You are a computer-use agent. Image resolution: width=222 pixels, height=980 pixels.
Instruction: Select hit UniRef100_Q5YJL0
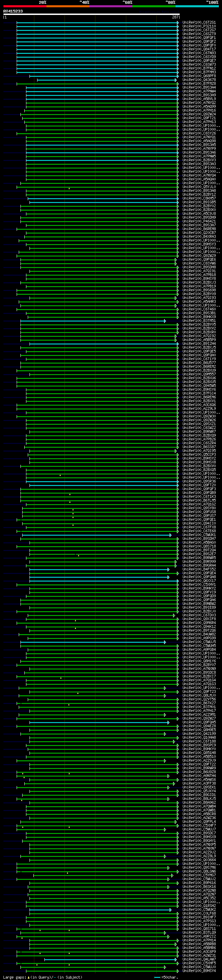click(199, 187)
